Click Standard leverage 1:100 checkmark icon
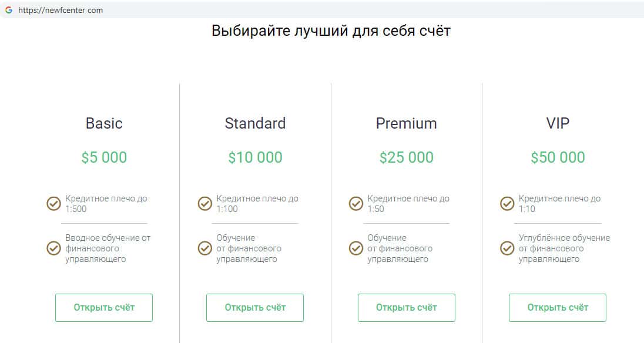The width and height of the screenshot is (644, 350). click(204, 204)
